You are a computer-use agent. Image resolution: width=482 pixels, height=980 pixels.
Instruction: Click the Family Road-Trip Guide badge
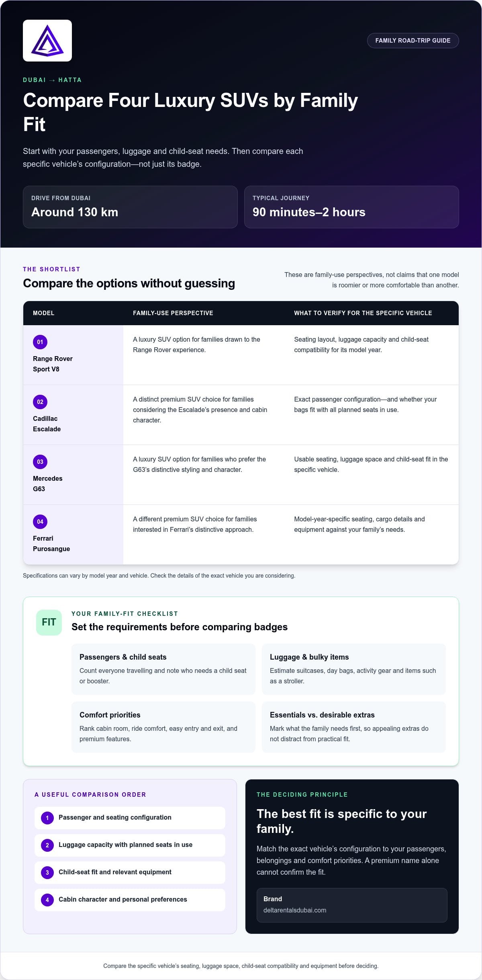413,41
